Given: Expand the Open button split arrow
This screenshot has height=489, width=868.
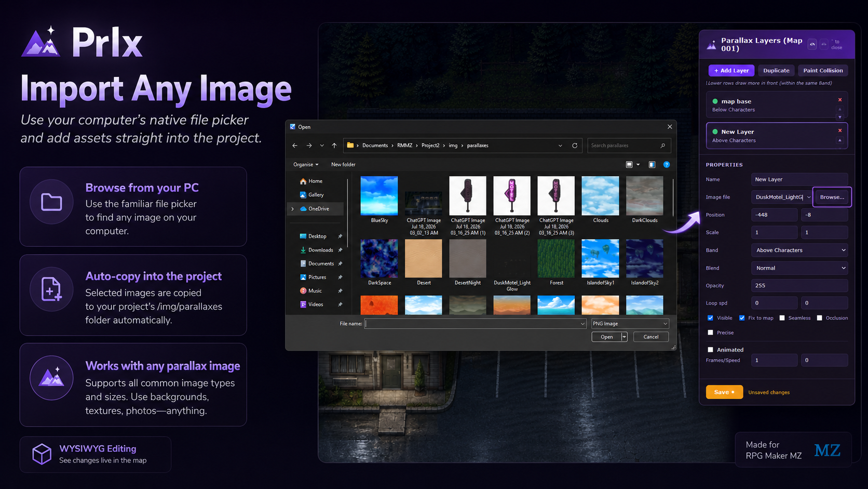Looking at the screenshot, I should point(624,337).
